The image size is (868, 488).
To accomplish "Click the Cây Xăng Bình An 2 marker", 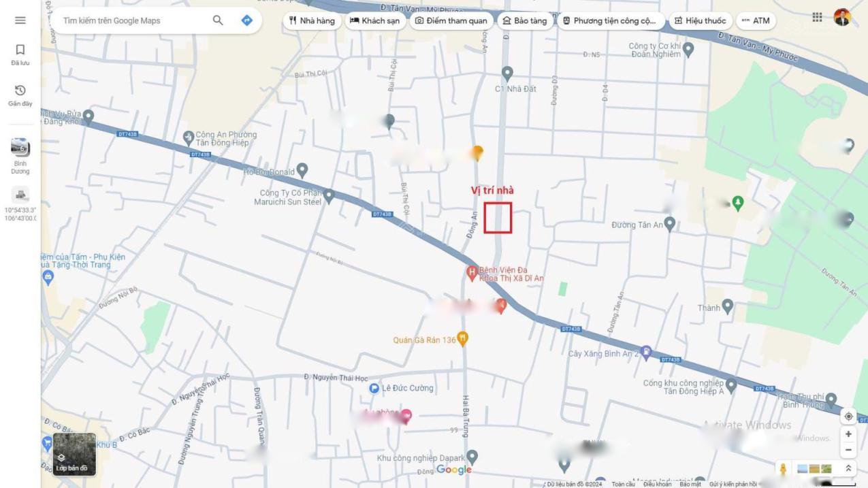I will (x=646, y=352).
